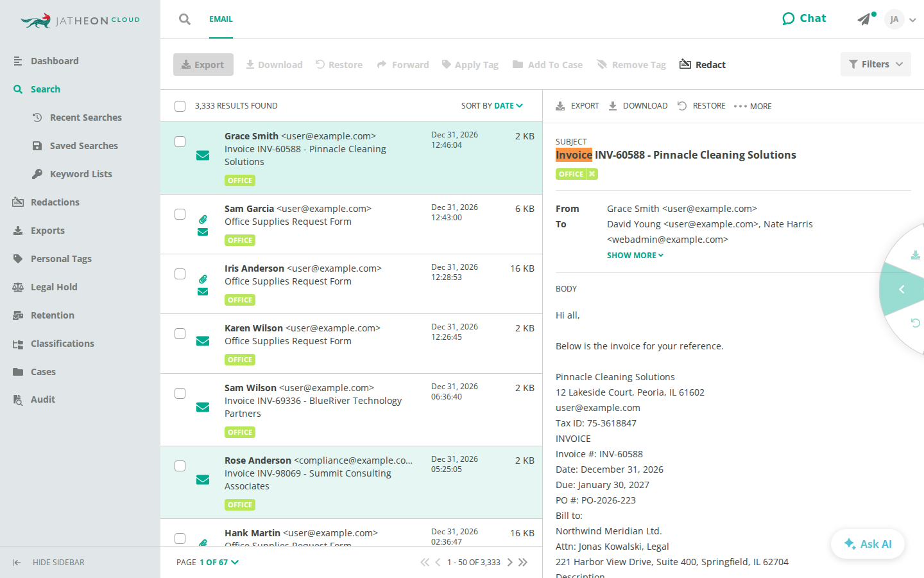Check the Grace Smith email checkbox
The image size is (924, 578).
tap(180, 141)
